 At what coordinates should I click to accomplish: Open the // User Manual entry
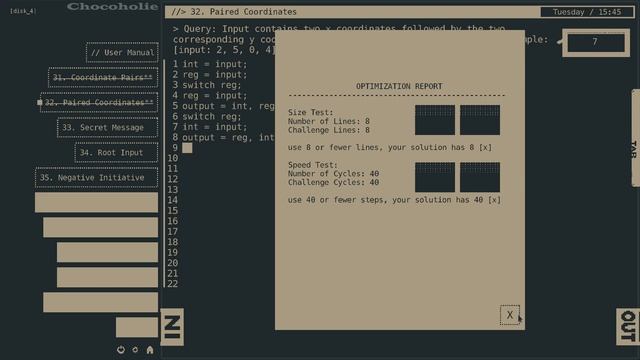(122, 53)
